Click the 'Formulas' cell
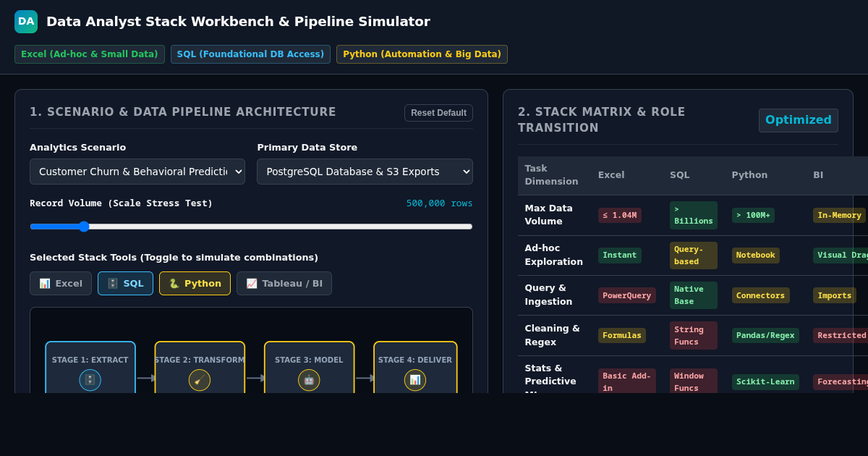The width and height of the screenshot is (868, 456). coord(622,336)
